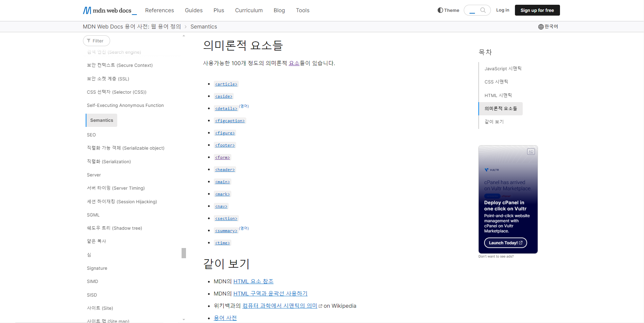
Task: Open the Tools menu
Action: [x=303, y=11]
